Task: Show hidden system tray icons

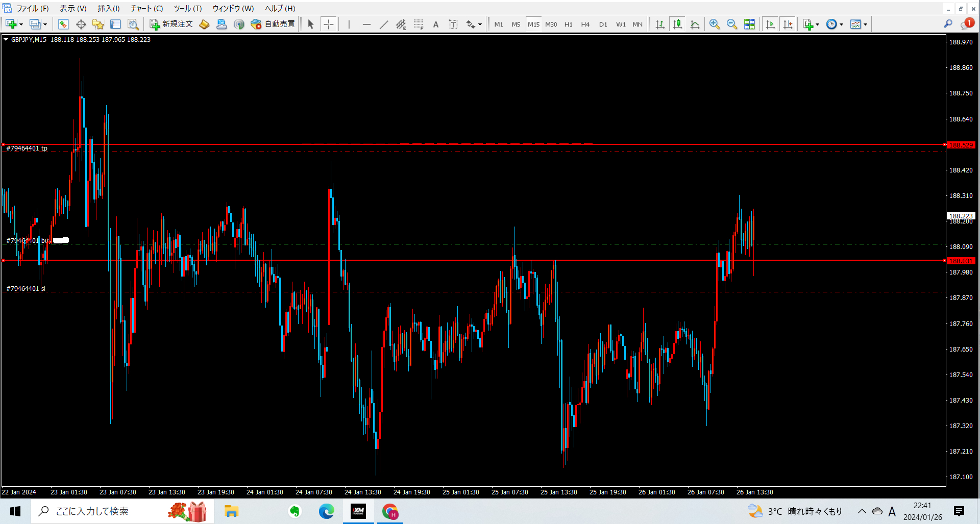Action: point(862,511)
